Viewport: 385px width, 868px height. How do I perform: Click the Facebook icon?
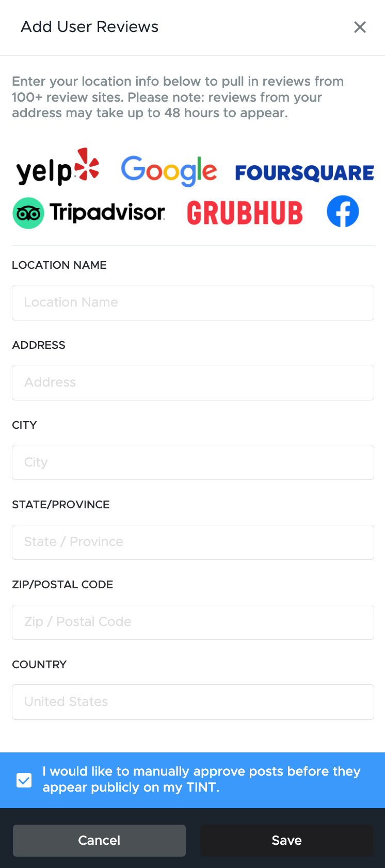pos(343,211)
